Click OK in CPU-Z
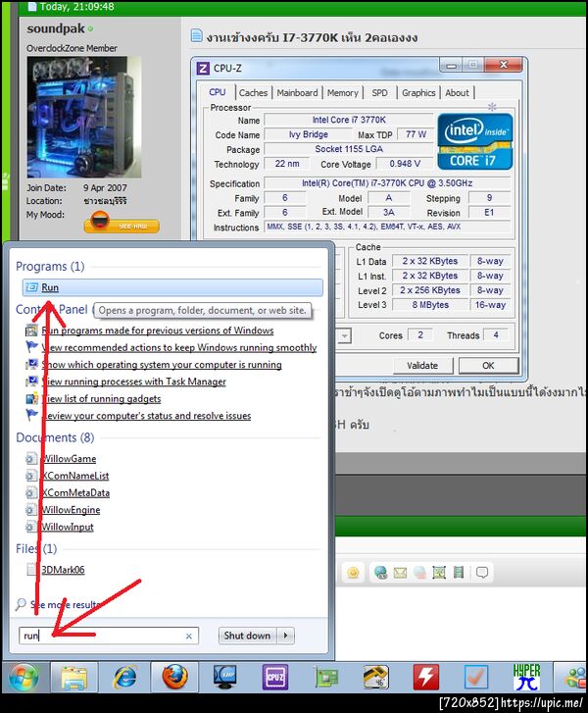This screenshot has width=588, height=713. [488, 366]
